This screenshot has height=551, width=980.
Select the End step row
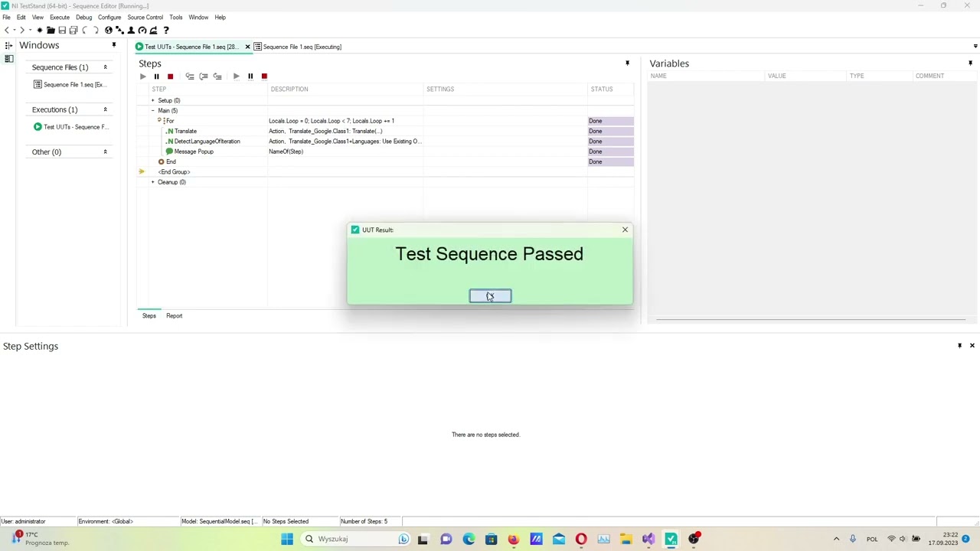tap(386, 161)
